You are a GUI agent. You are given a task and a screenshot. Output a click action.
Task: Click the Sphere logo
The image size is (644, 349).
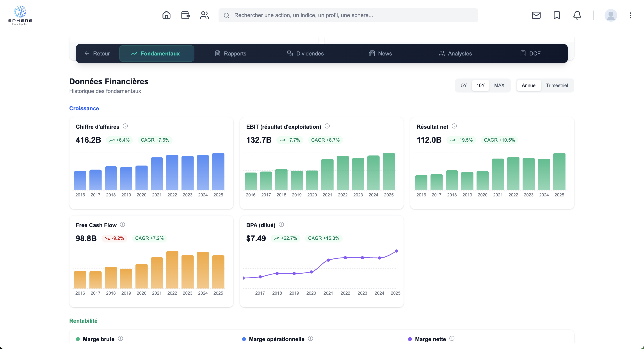pos(20,15)
